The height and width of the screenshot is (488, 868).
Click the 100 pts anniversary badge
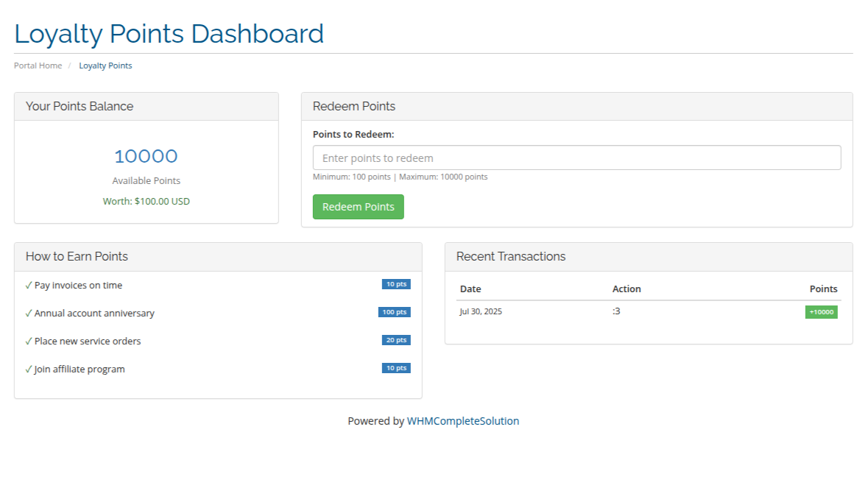click(x=394, y=312)
